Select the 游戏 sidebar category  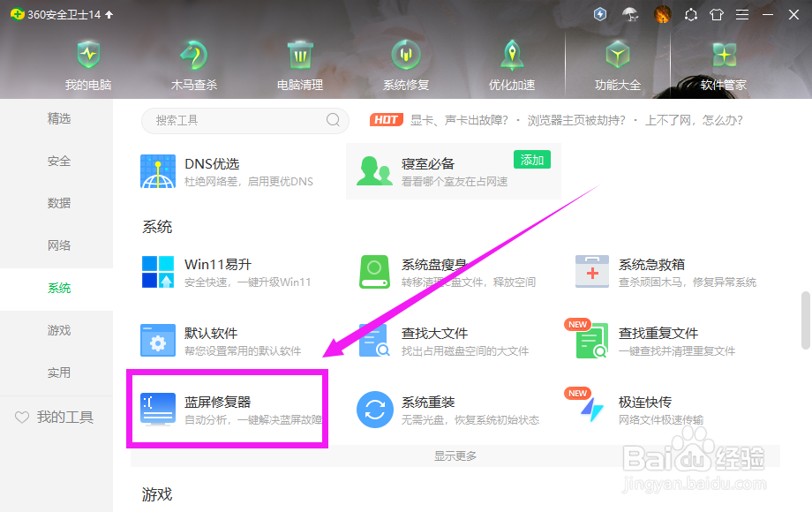[x=58, y=330]
